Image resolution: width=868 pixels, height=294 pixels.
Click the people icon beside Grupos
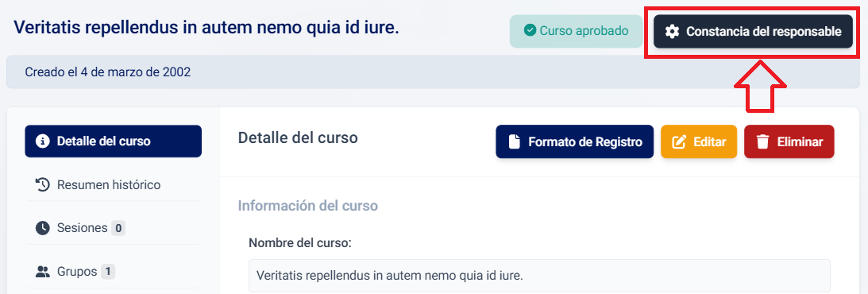coord(43,271)
